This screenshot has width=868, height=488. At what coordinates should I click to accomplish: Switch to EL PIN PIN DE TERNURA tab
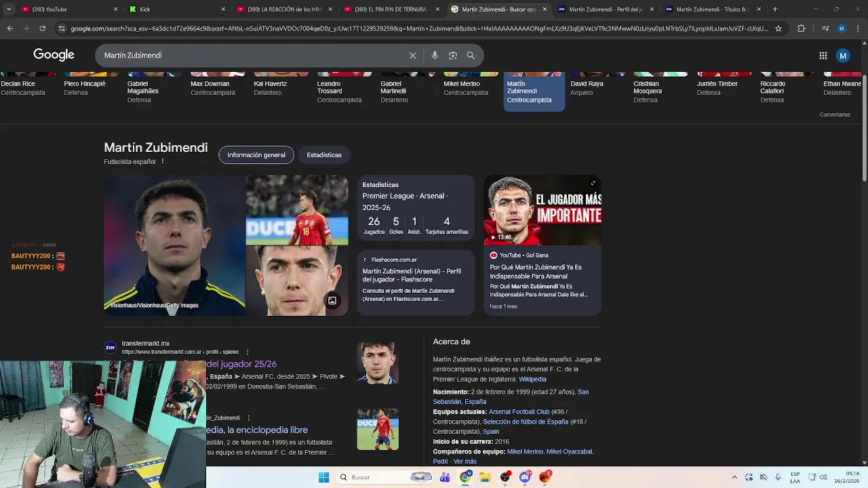pyautogui.click(x=390, y=9)
